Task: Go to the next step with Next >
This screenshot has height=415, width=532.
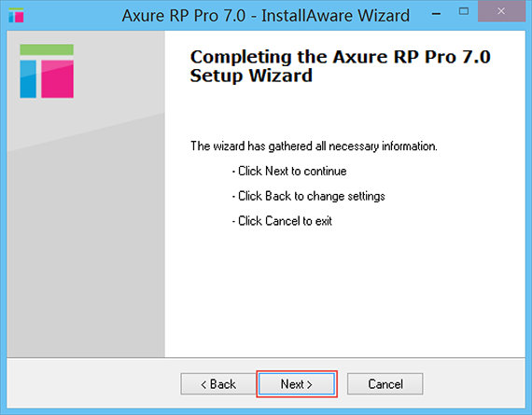Action: click(297, 384)
